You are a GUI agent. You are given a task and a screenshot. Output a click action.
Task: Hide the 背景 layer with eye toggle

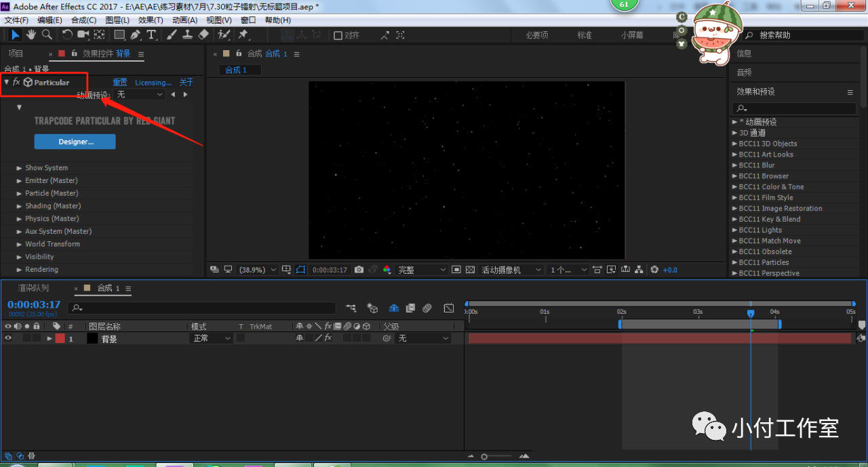[x=8, y=338]
